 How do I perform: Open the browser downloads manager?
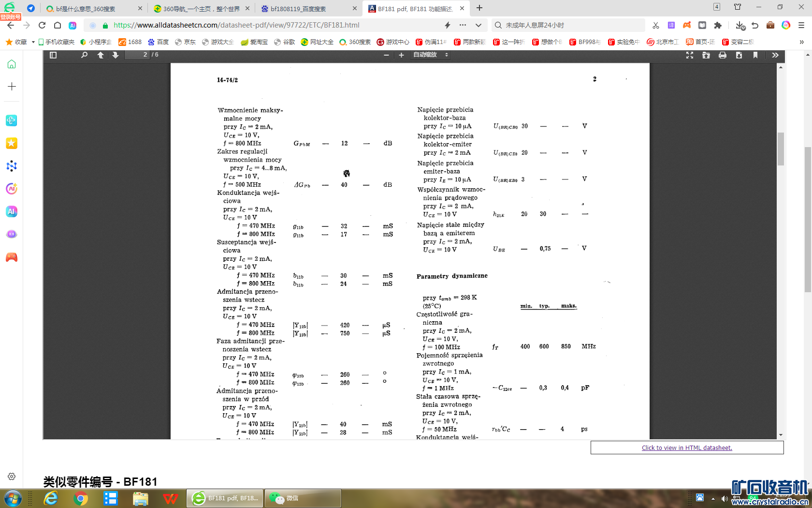point(740,25)
